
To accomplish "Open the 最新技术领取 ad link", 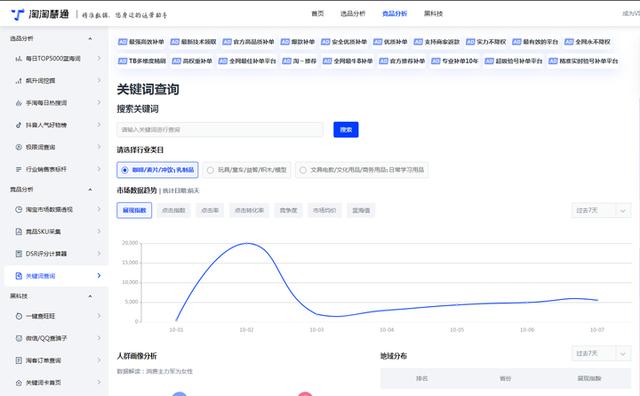I will [193, 42].
